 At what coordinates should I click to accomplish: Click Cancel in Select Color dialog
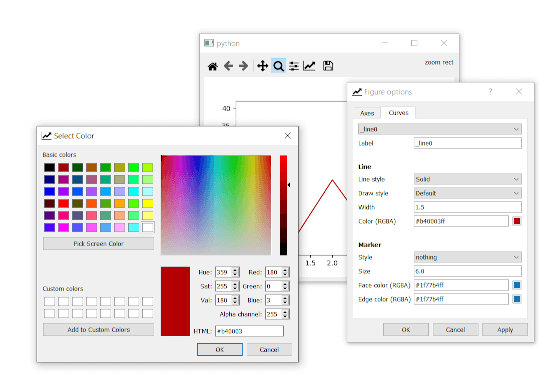click(x=269, y=349)
